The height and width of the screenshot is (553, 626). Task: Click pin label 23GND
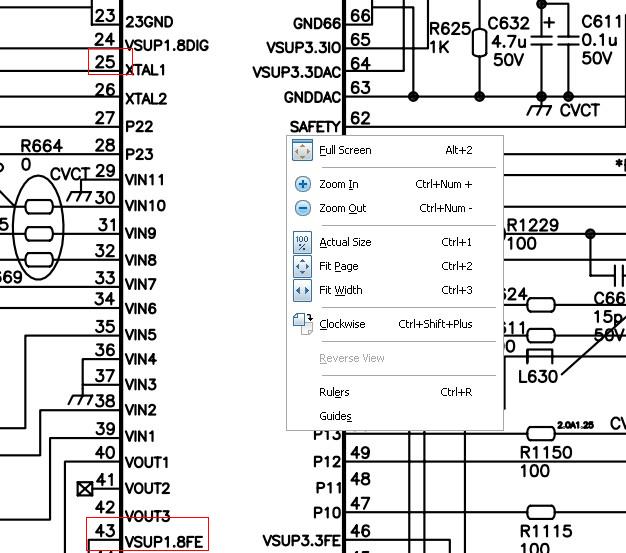click(149, 22)
